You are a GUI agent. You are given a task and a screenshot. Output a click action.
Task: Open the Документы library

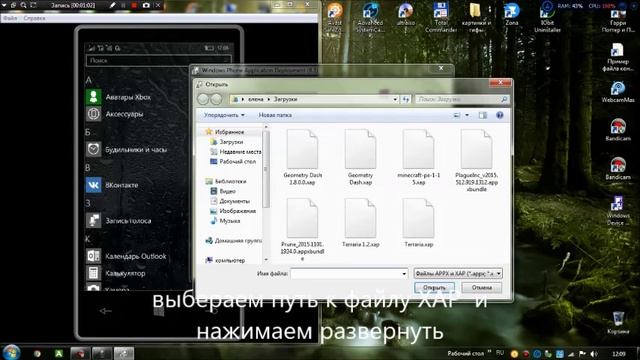[234, 201]
